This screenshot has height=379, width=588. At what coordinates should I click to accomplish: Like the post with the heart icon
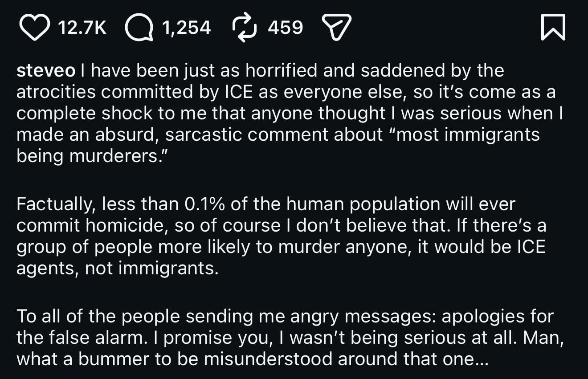pyautogui.click(x=35, y=28)
